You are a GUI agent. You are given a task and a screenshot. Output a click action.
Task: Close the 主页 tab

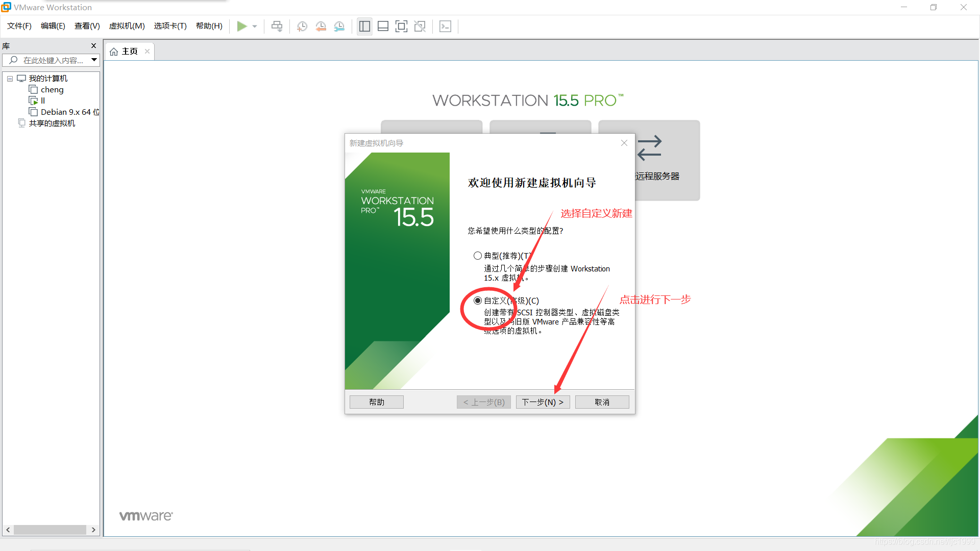[x=147, y=52]
